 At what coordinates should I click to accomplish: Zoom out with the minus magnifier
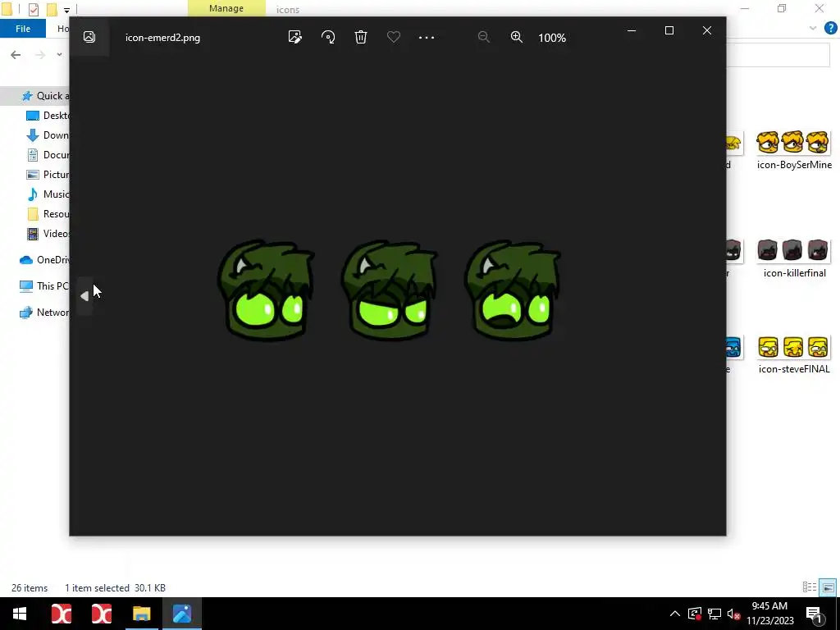(484, 37)
